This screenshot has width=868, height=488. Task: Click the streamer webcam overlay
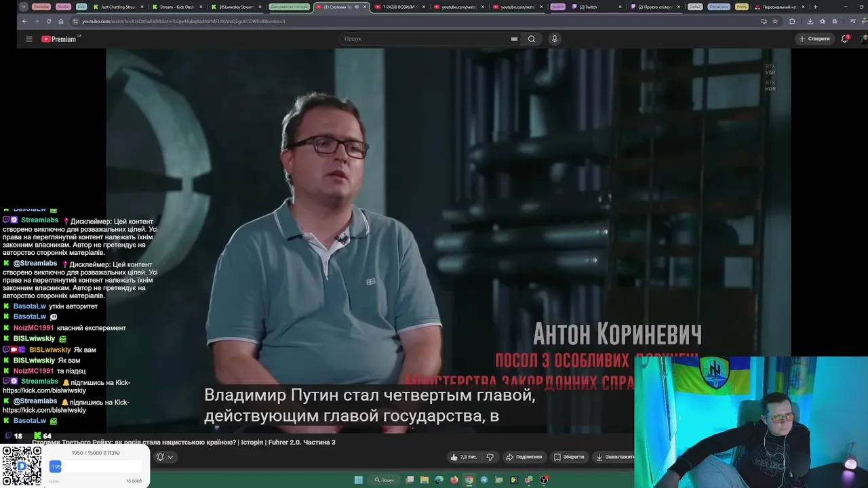coord(751,422)
